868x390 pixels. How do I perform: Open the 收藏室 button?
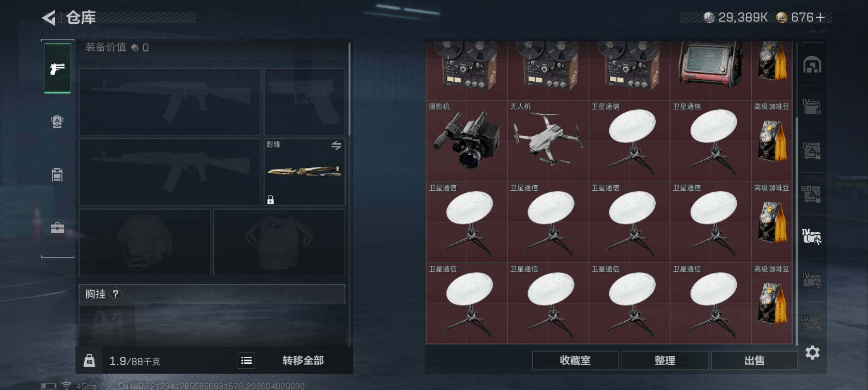[x=575, y=360]
